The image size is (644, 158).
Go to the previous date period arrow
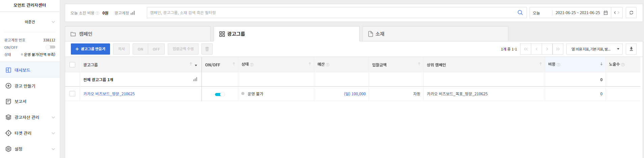click(x=615, y=13)
